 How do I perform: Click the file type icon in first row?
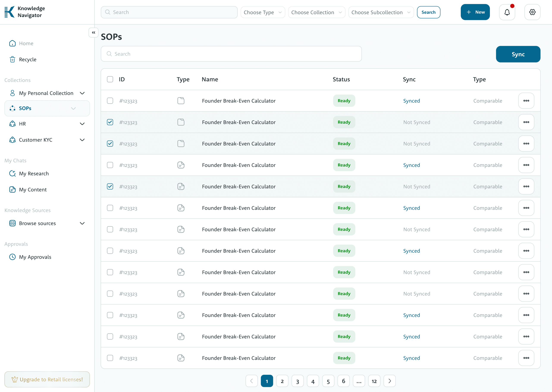point(181,101)
